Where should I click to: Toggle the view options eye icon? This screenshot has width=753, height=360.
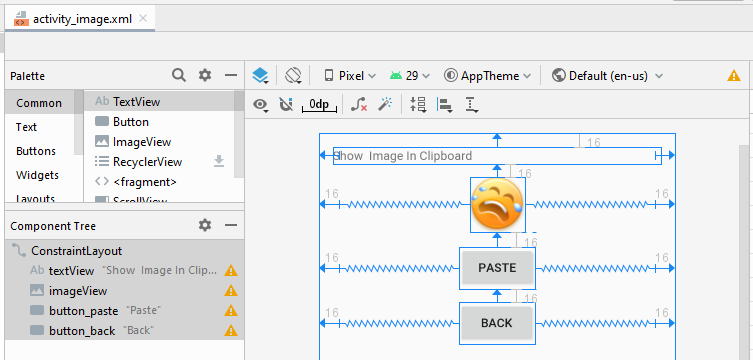click(x=261, y=105)
